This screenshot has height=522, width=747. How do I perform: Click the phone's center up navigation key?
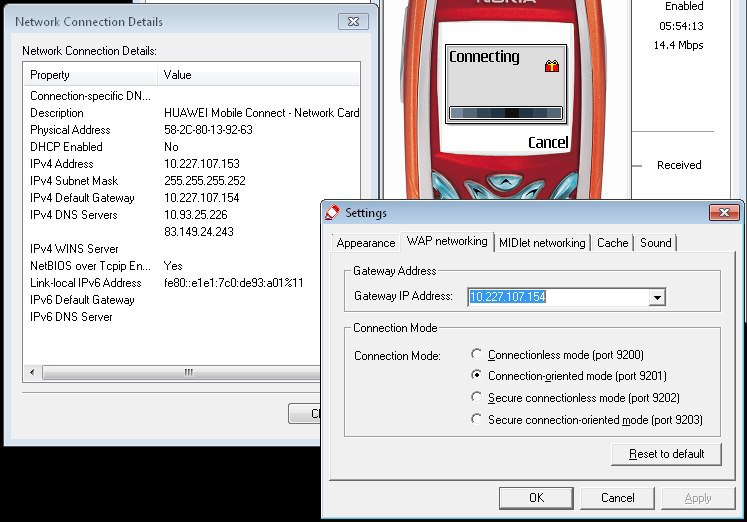505,181
